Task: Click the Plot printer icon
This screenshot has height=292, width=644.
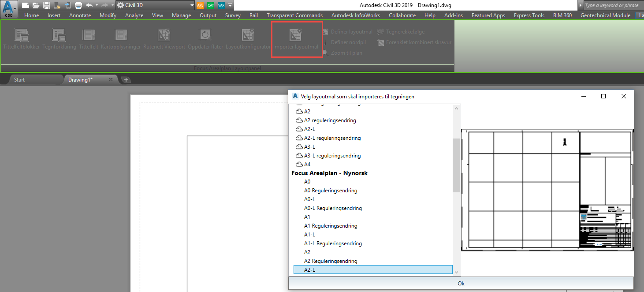Action: [78, 5]
